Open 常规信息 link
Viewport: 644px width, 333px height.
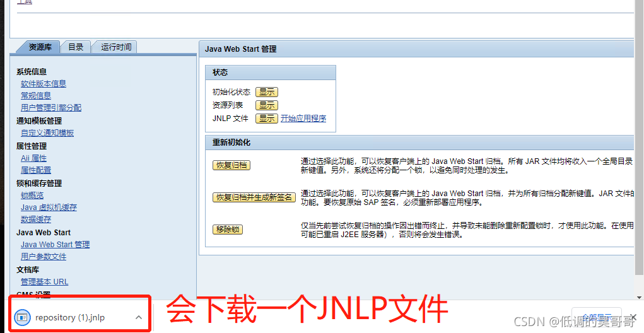[36, 96]
